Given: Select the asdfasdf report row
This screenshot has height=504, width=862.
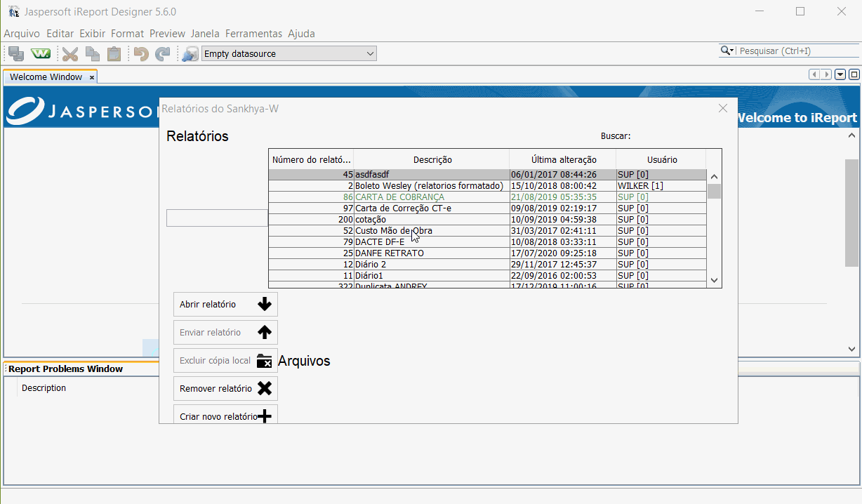Looking at the screenshot, I should coord(487,174).
